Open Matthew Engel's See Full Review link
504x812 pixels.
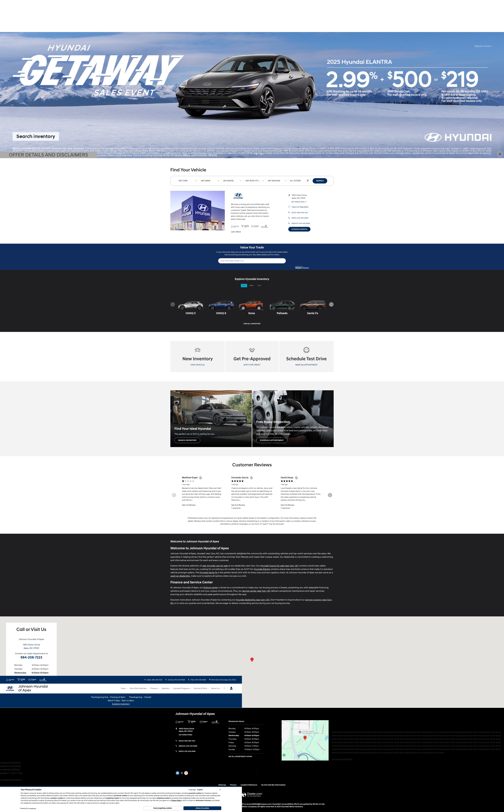coord(189,505)
